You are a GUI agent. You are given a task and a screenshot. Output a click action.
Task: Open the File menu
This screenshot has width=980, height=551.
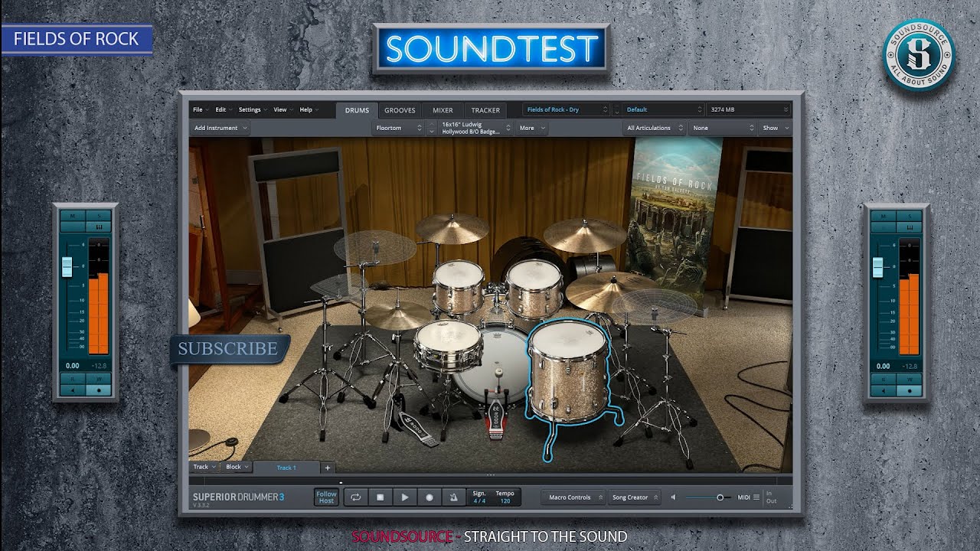pyautogui.click(x=200, y=109)
